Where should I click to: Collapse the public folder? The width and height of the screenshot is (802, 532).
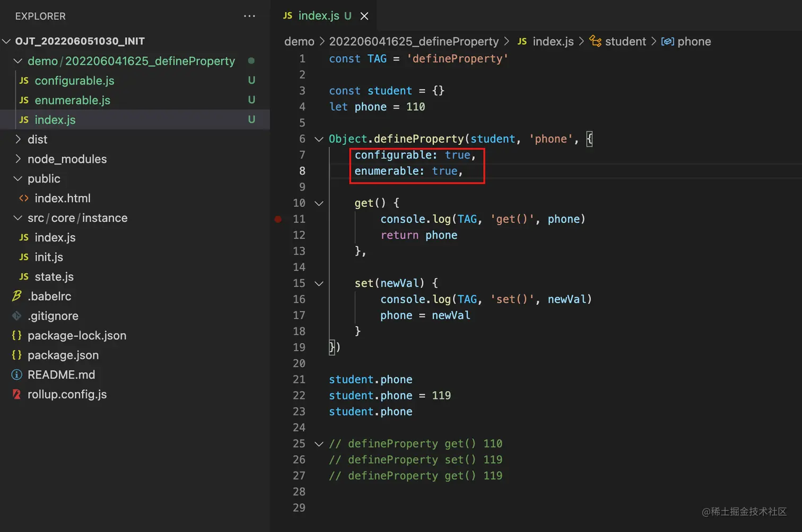135,179
